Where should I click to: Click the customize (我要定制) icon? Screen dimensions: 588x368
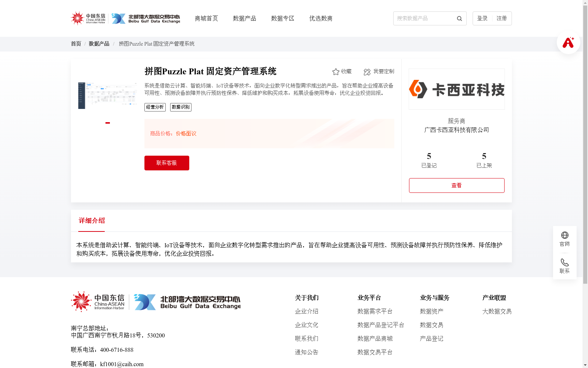(367, 72)
